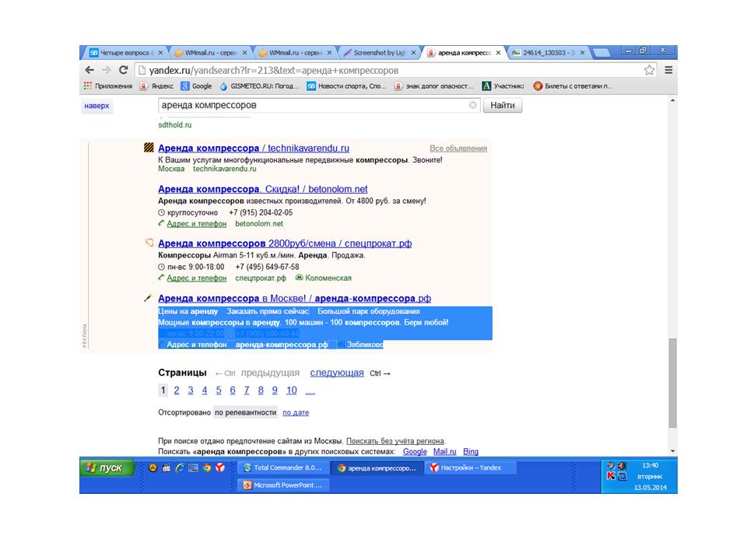The width and height of the screenshot is (747, 560).
Task: Search the query on Bing
Action: pos(471,451)
